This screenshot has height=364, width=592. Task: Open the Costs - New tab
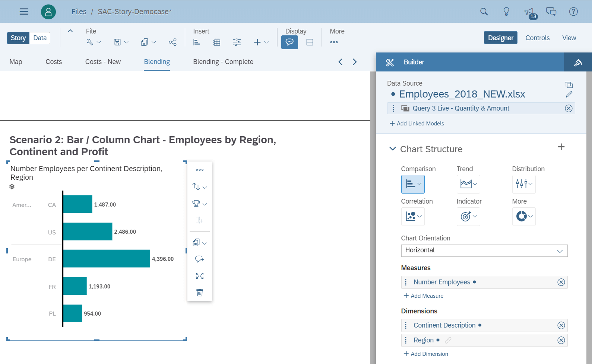[x=103, y=62]
